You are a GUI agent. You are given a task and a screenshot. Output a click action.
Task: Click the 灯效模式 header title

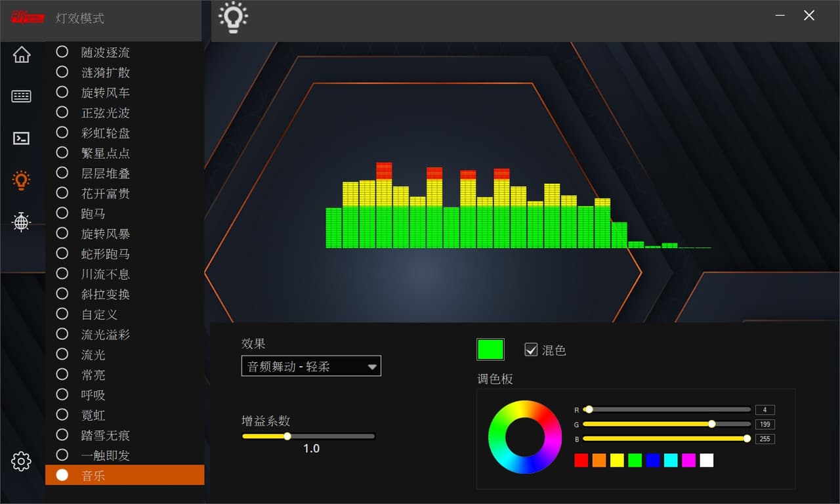pyautogui.click(x=80, y=18)
